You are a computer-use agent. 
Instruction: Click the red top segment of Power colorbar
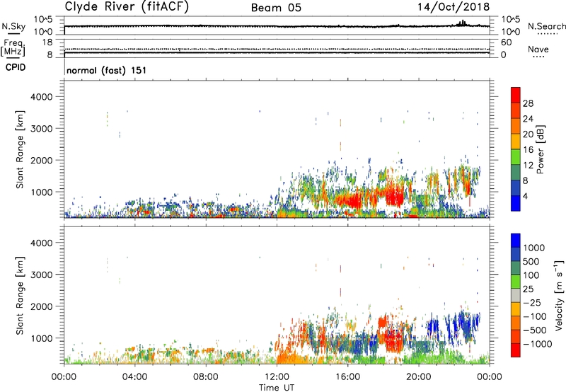click(x=516, y=96)
